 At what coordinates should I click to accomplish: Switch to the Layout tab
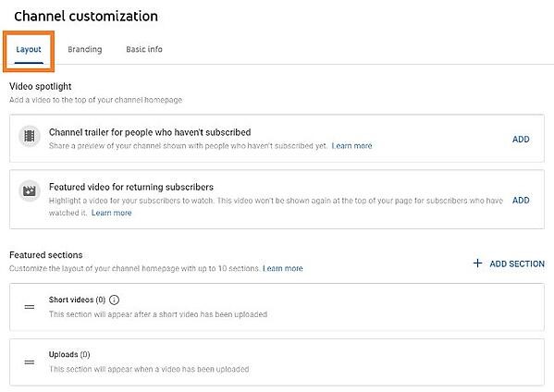pyautogui.click(x=29, y=50)
